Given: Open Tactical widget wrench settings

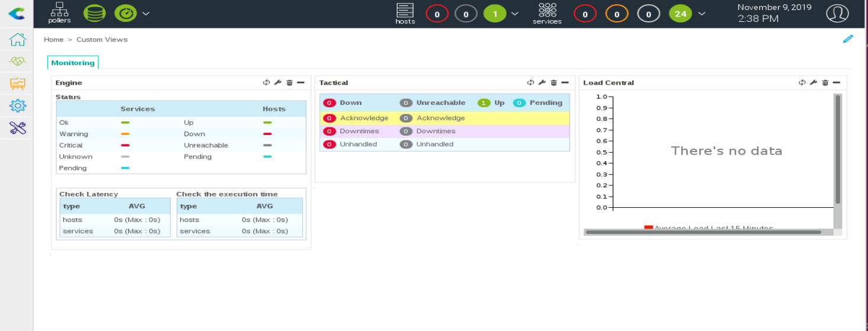Looking at the screenshot, I should coord(542,83).
